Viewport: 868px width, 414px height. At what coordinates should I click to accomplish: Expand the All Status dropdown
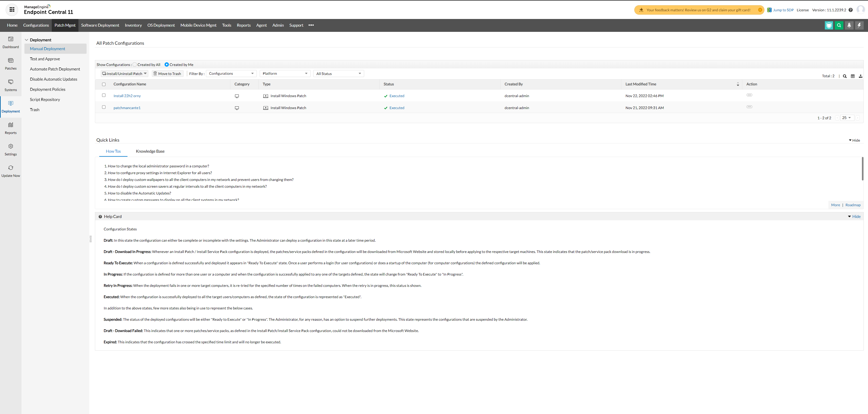click(338, 73)
